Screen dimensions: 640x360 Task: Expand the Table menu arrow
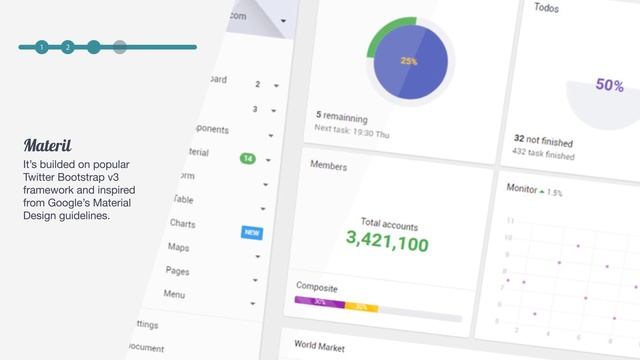click(263, 209)
